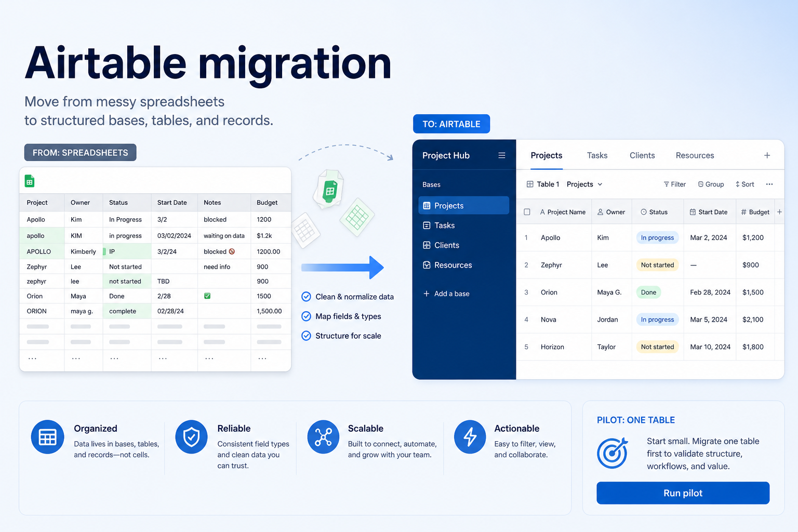Click the Owner column header in Airtable
This screenshot has height=532, width=798.
[611, 212]
